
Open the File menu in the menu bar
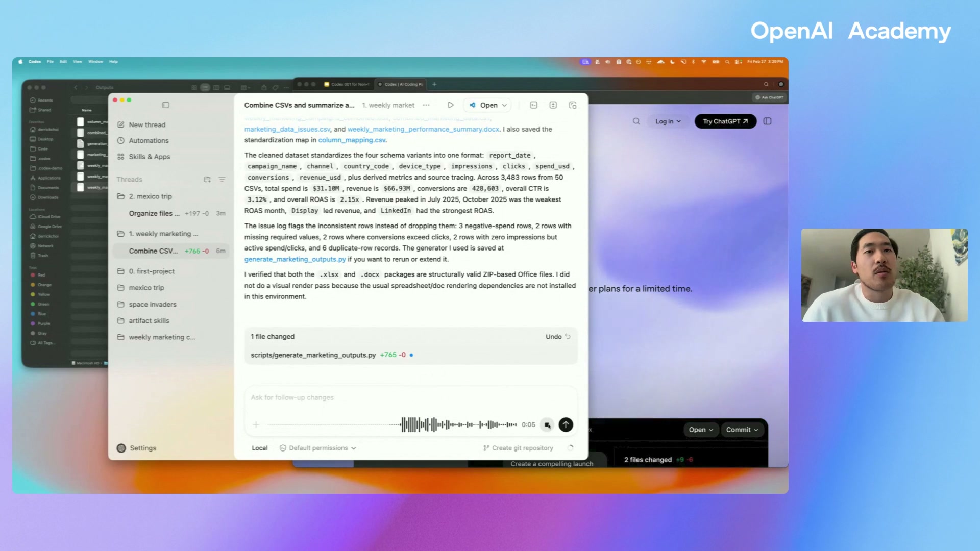[50, 62]
